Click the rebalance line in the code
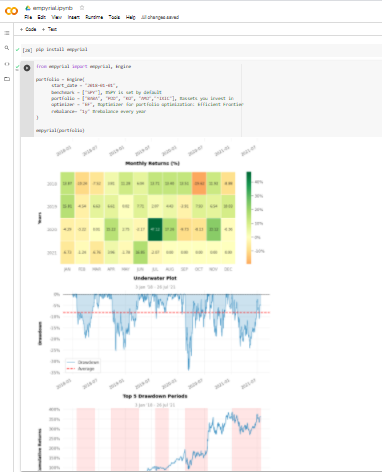382x472 pixels. (98, 111)
